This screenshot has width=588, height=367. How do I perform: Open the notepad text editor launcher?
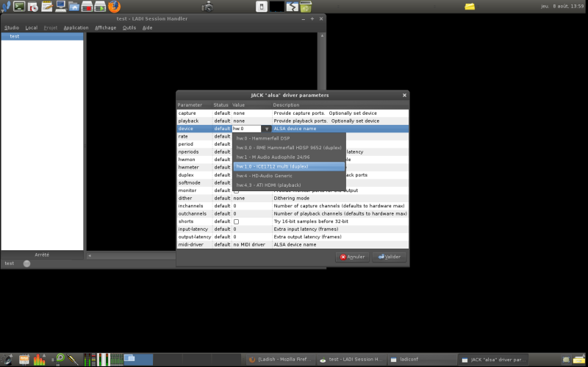[46, 7]
